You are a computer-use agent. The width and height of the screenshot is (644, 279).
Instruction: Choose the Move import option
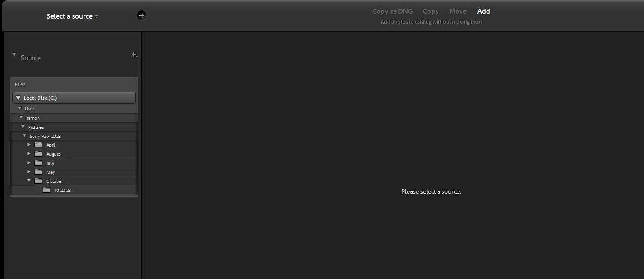point(457,11)
